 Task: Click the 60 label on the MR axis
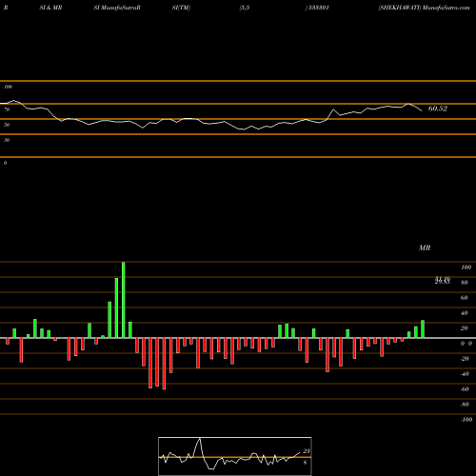pos(465,298)
